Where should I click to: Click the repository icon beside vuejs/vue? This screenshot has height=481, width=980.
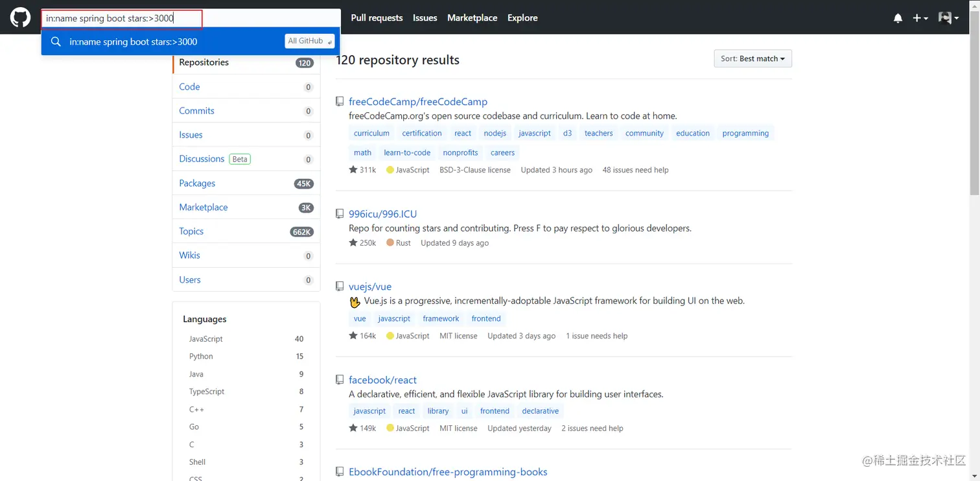tap(339, 286)
